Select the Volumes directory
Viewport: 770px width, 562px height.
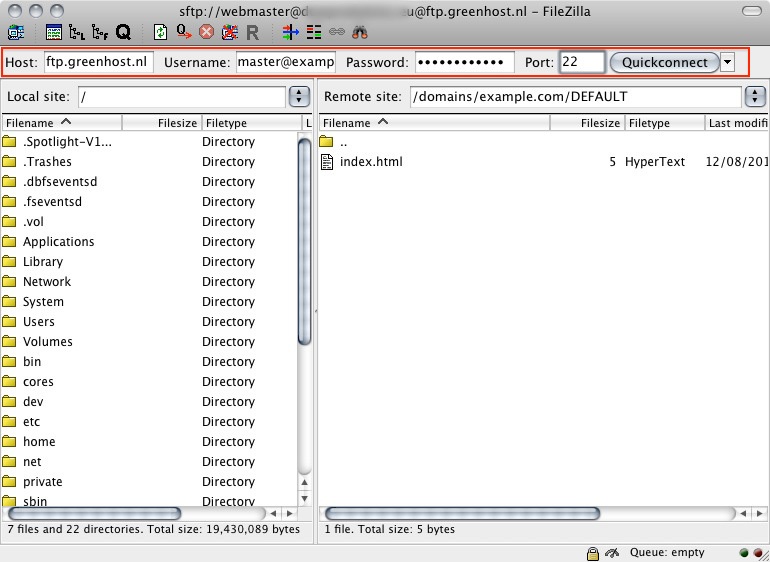tap(149, 341)
